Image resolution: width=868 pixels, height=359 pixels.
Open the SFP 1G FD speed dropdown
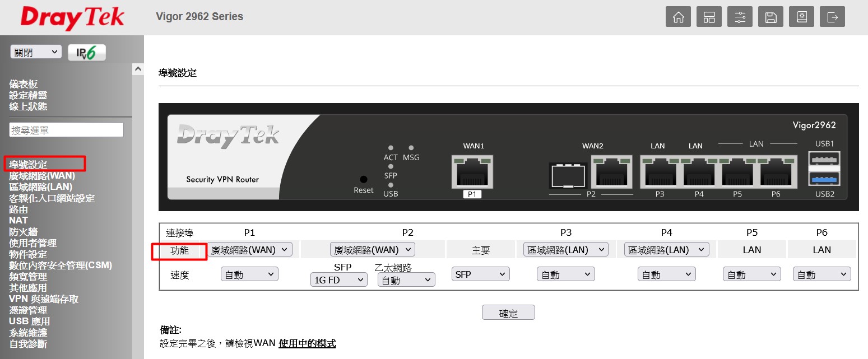pos(338,280)
